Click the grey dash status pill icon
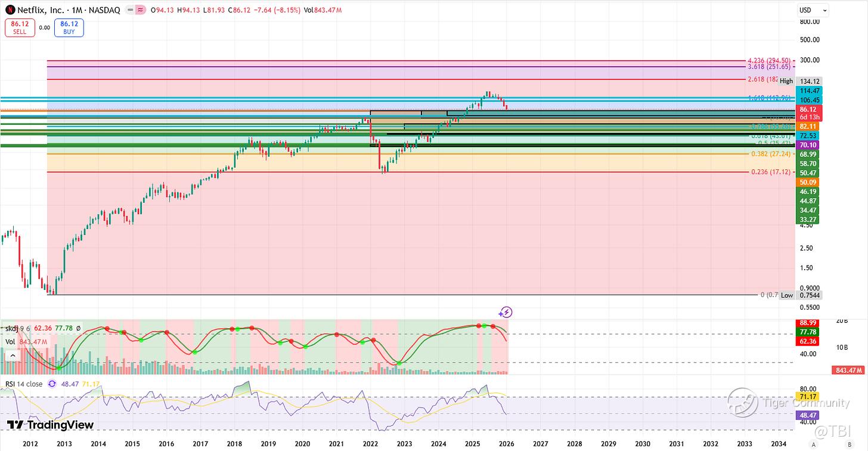Image resolution: width=868 pixels, height=451 pixels. click(131, 10)
